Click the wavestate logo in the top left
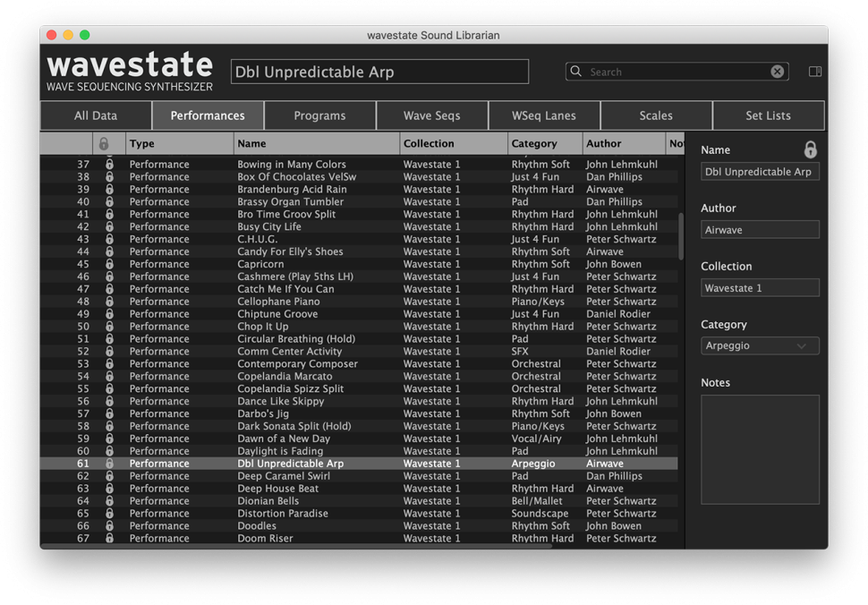This screenshot has width=868, height=605. pyautogui.click(x=129, y=65)
